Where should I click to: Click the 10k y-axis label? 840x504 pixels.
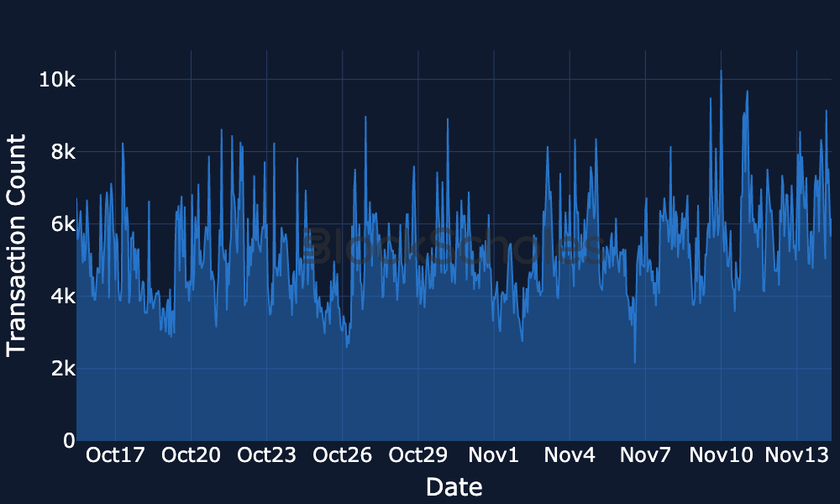[57, 80]
